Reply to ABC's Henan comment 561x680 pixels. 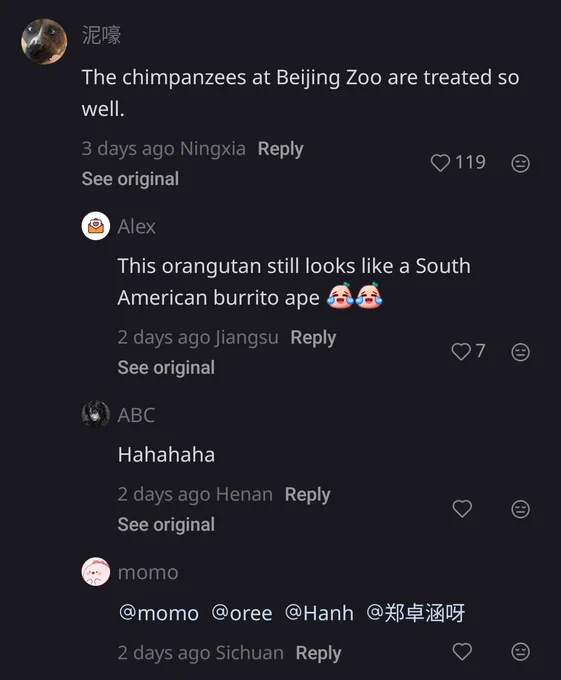click(307, 494)
